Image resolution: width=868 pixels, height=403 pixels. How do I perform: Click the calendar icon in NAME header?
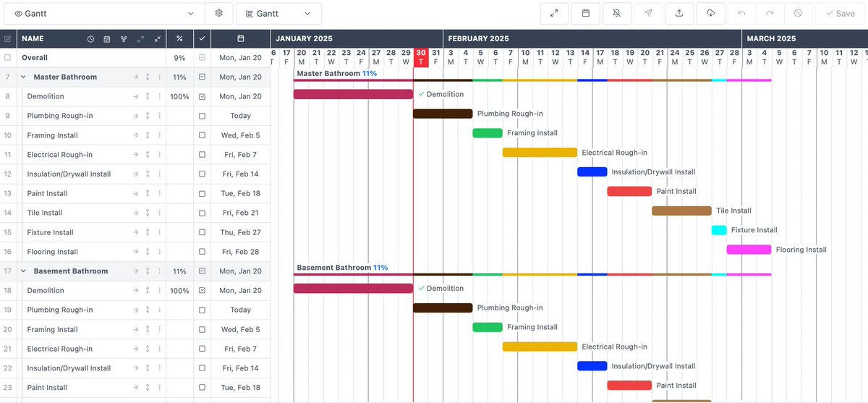click(x=107, y=38)
